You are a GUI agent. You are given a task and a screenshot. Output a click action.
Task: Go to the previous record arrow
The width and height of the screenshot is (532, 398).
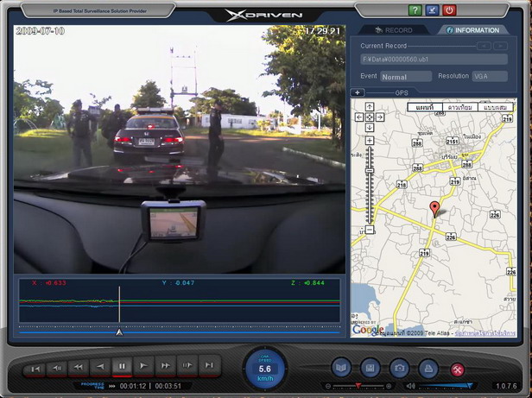(x=484, y=46)
